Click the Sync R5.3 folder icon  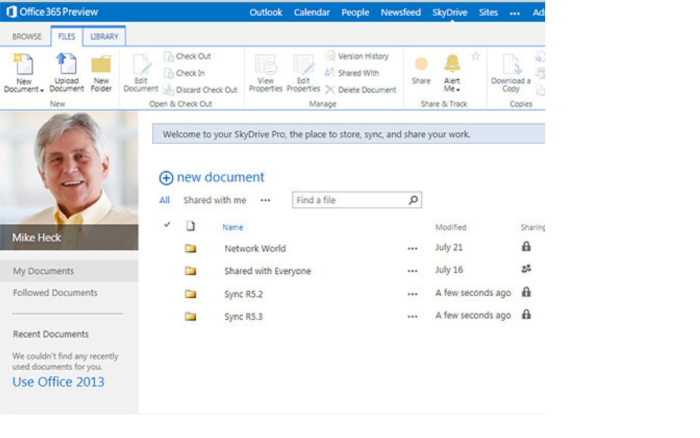(191, 316)
